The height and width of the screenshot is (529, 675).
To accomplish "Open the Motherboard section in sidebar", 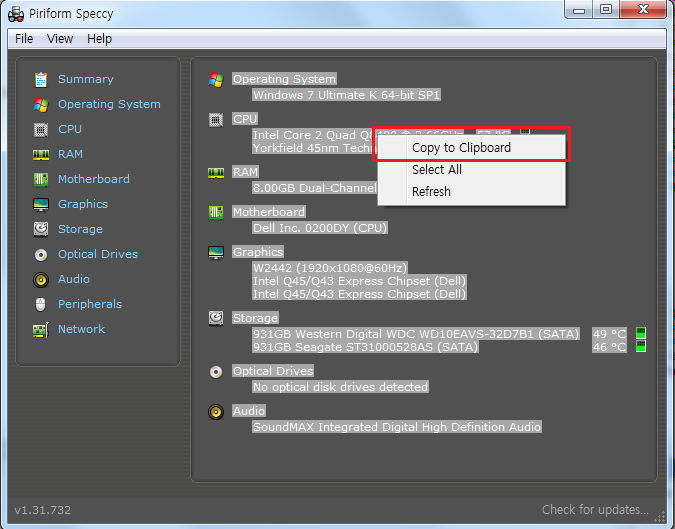I will [x=94, y=179].
